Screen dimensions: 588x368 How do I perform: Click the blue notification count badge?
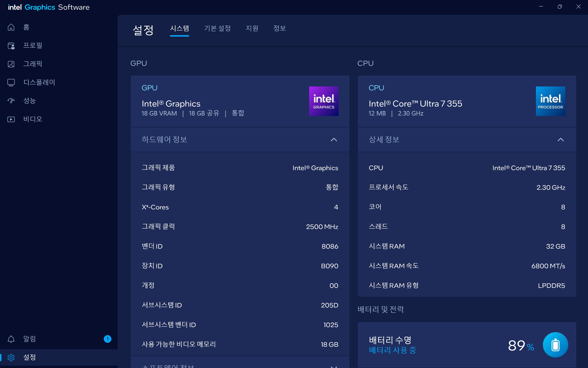(x=107, y=339)
